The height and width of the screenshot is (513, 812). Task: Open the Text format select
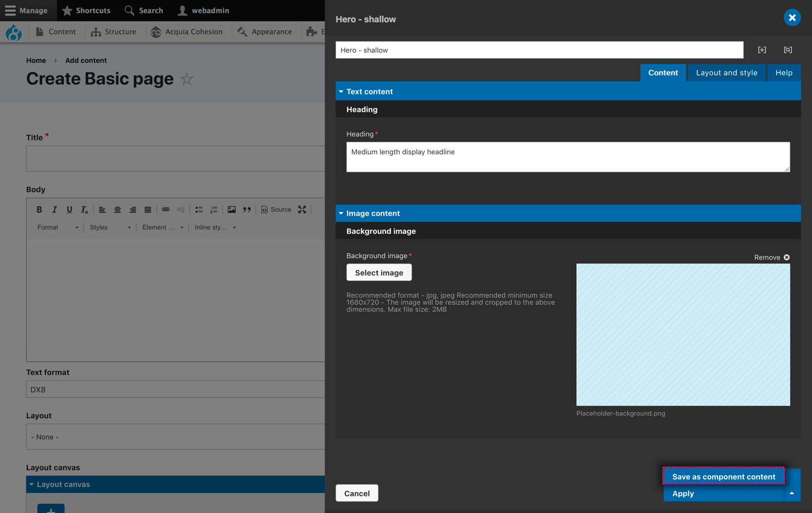click(x=175, y=390)
